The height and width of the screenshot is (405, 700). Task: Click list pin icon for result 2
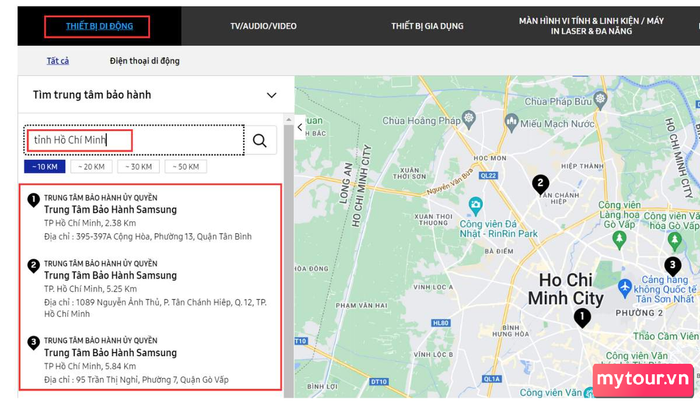[33, 266]
